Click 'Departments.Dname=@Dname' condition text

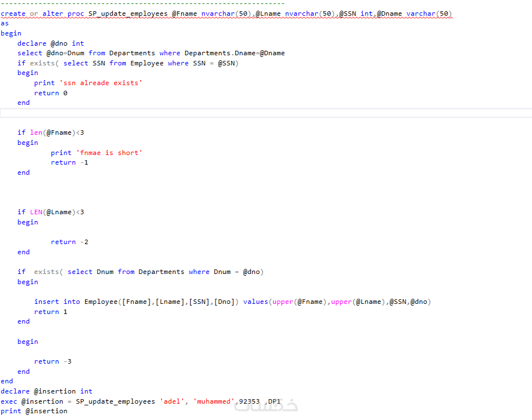(x=235, y=53)
